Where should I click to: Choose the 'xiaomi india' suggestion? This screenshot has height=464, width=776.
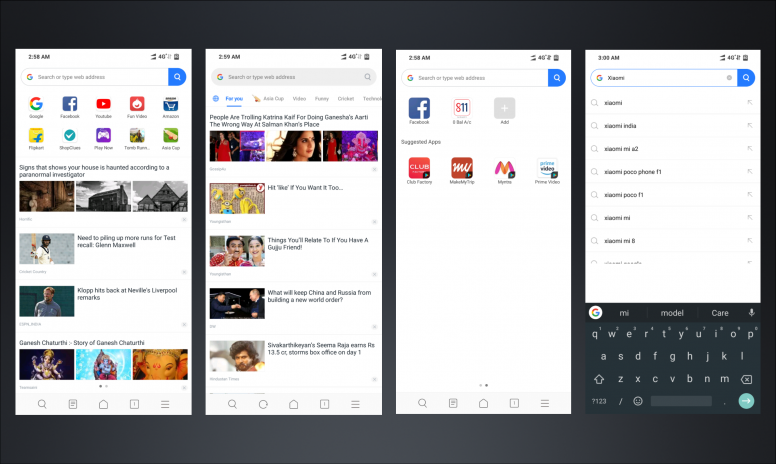coord(673,126)
